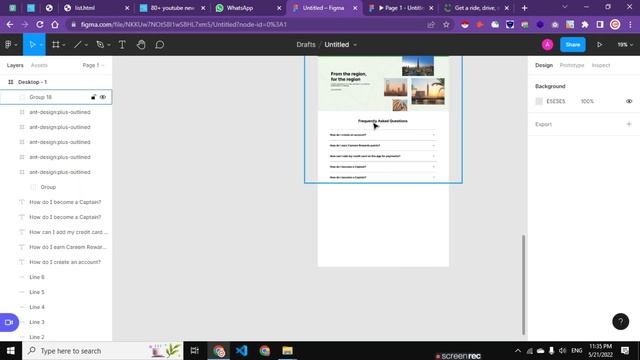Image resolution: width=640 pixels, height=360 pixels.
Task: Click the Share button
Action: tap(573, 44)
